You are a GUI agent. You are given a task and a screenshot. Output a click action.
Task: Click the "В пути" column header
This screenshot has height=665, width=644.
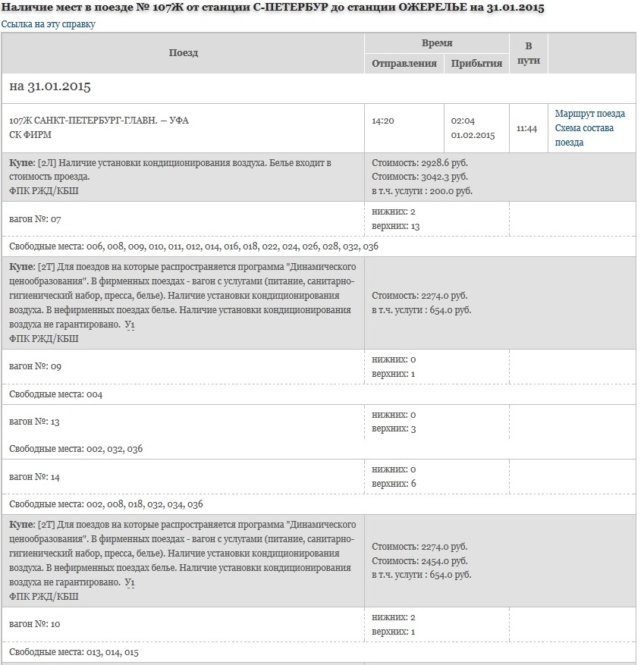click(x=528, y=53)
